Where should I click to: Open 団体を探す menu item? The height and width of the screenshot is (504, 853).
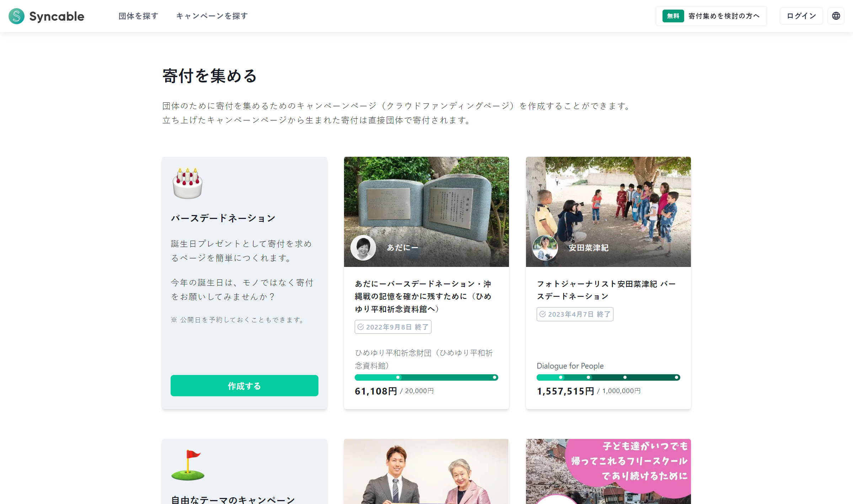(139, 16)
